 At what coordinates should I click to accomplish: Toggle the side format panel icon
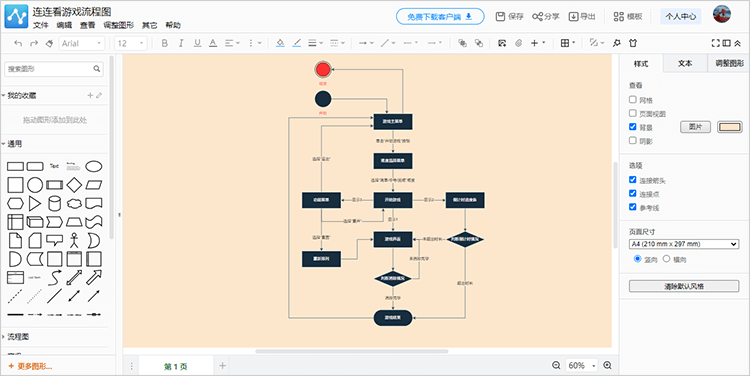point(727,43)
